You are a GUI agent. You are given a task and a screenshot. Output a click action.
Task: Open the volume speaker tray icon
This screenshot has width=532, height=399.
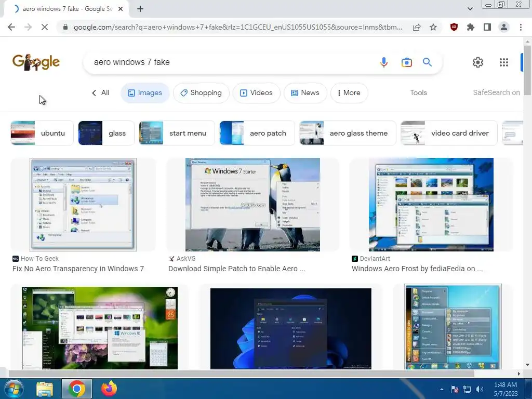[x=479, y=390]
